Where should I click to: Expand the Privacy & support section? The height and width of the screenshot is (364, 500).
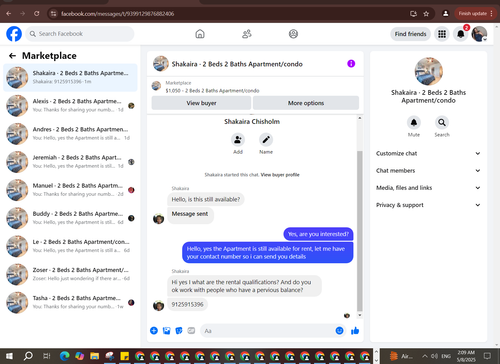pos(428,205)
